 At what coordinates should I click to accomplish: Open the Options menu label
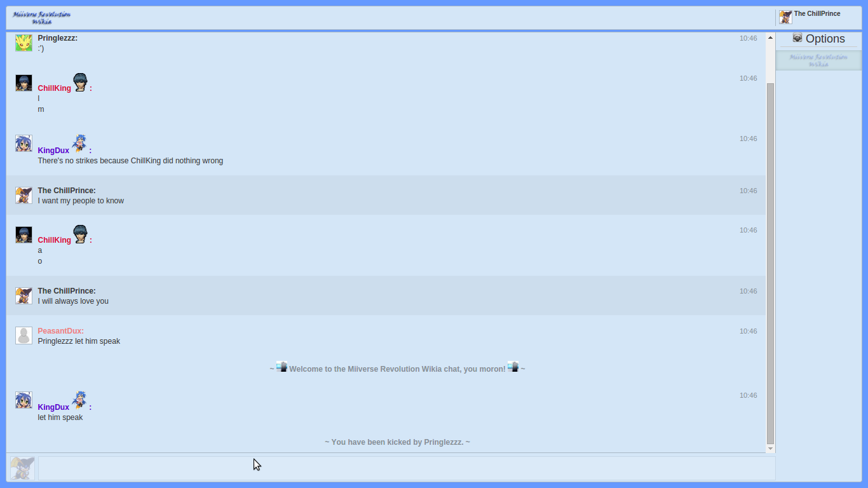pyautogui.click(x=825, y=39)
